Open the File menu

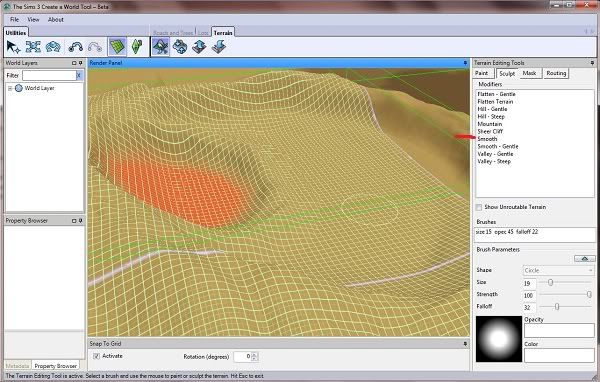click(x=15, y=20)
